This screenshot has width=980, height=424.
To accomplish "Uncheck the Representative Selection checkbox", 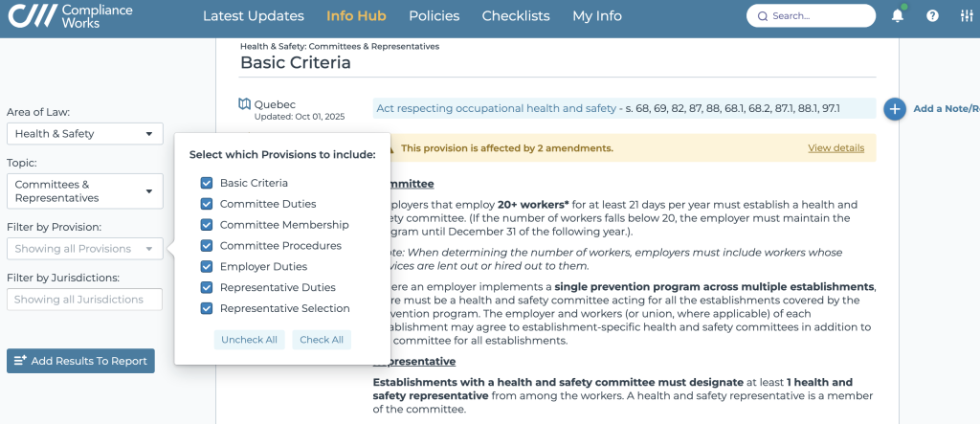I will (x=206, y=308).
